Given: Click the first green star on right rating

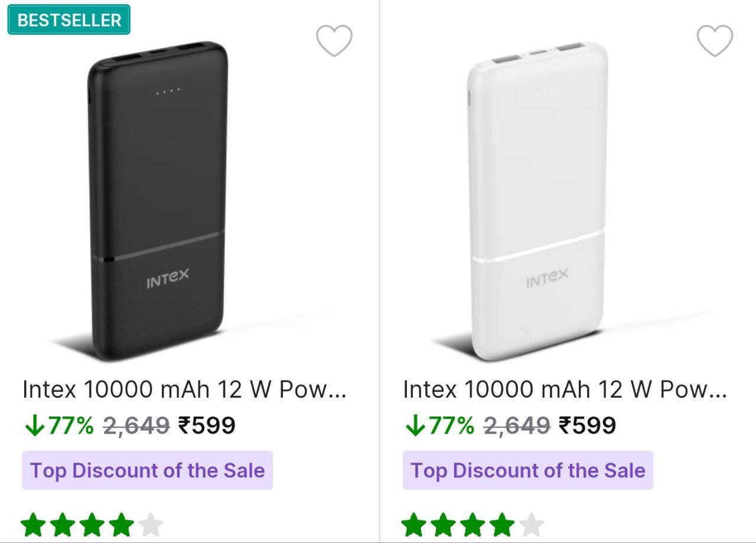Looking at the screenshot, I should (x=415, y=524).
